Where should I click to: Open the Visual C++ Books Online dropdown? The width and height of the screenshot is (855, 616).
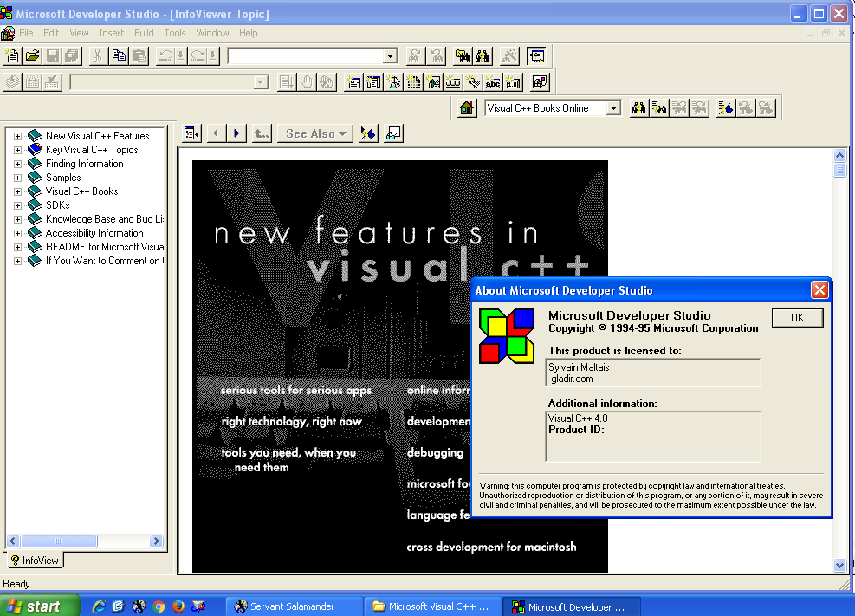tap(613, 108)
